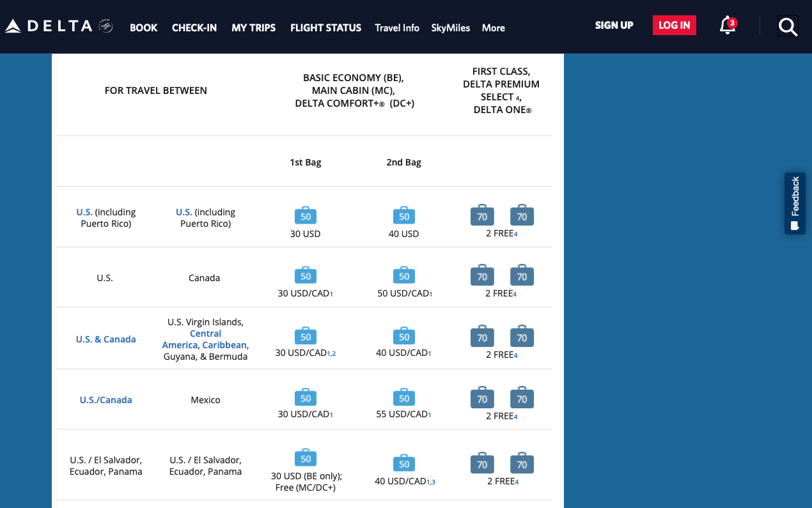The width and height of the screenshot is (812, 508).
Task: Select a 70 lb First Class bag icon for U.S. travel
Action: (x=482, y=216)
